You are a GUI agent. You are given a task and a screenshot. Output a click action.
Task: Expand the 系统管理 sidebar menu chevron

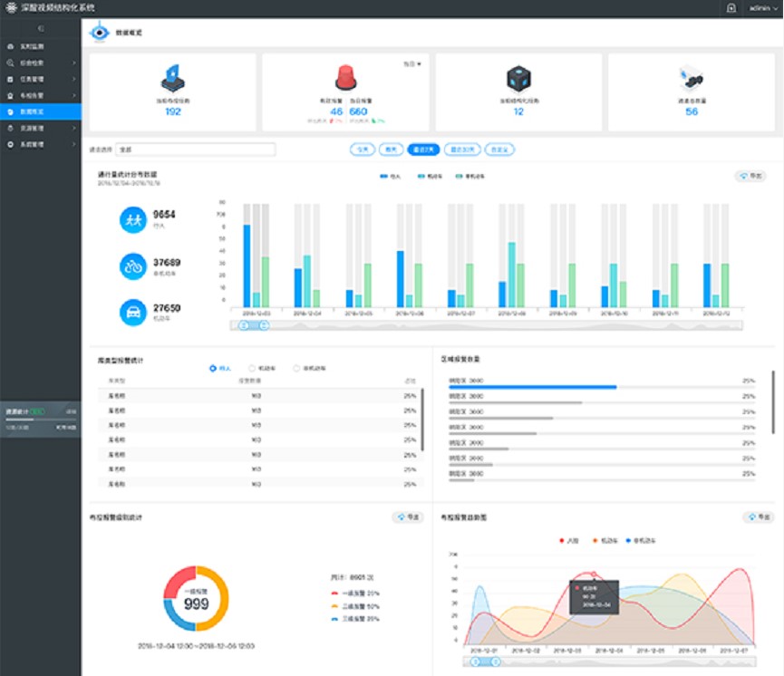(x=74, y=144)
